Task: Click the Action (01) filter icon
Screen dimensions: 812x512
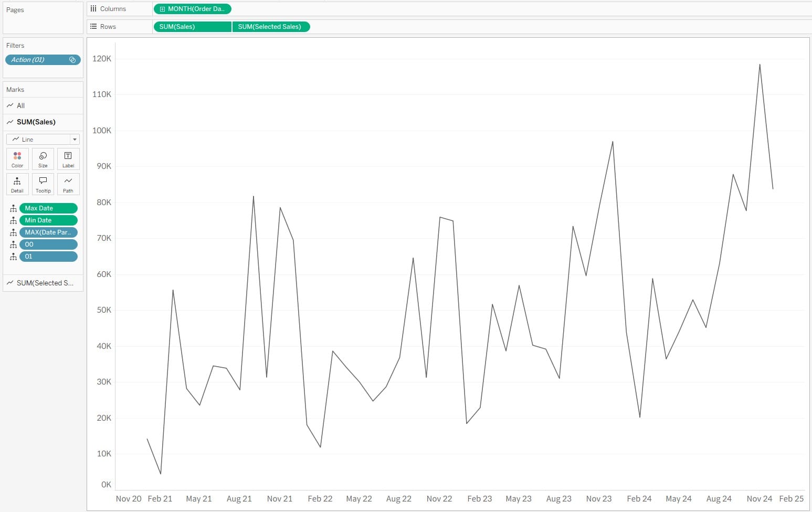Action: click(72, 60)
